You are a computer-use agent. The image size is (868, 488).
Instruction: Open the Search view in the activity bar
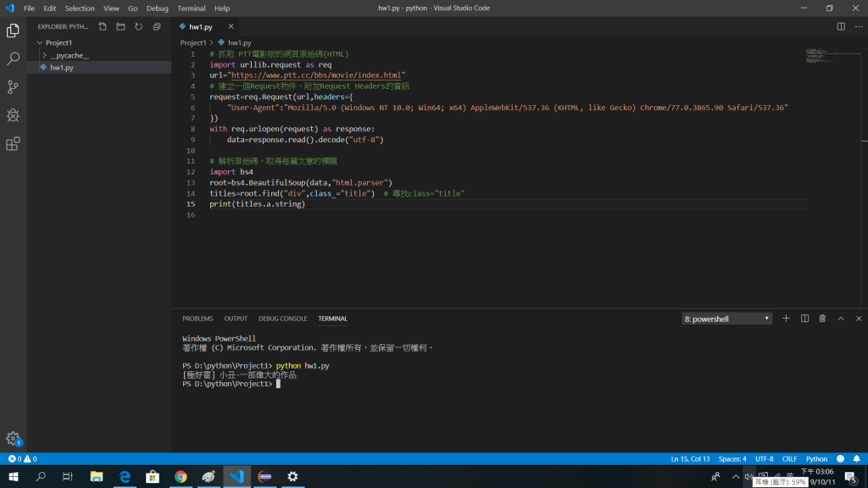[x=13, y=58]
